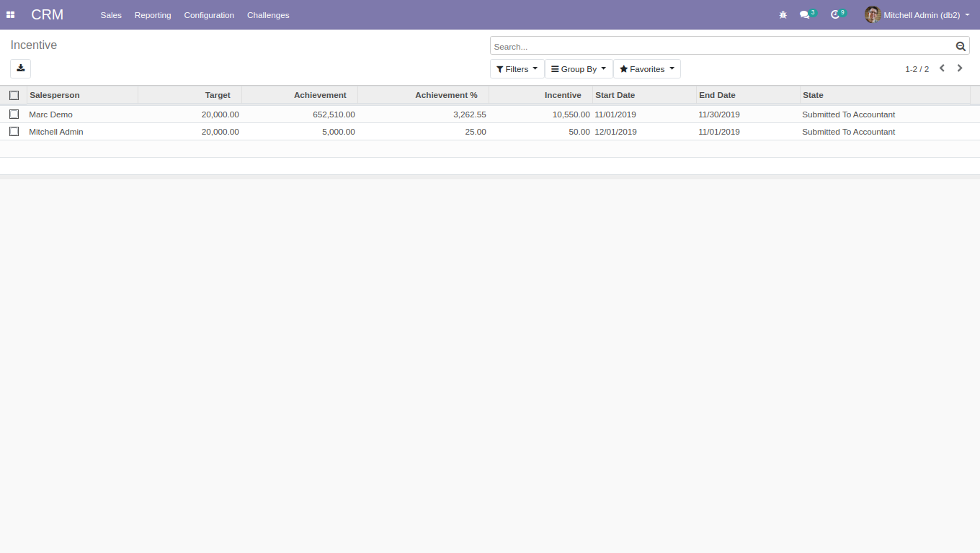This screenshot has height=553, width=980.
Task: Open the apps grid menu icon
Action: [11, 15]
